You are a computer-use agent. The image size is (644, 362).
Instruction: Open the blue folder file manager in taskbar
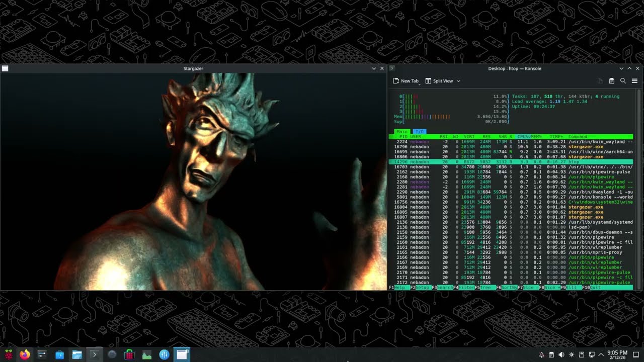click(77, 354)
